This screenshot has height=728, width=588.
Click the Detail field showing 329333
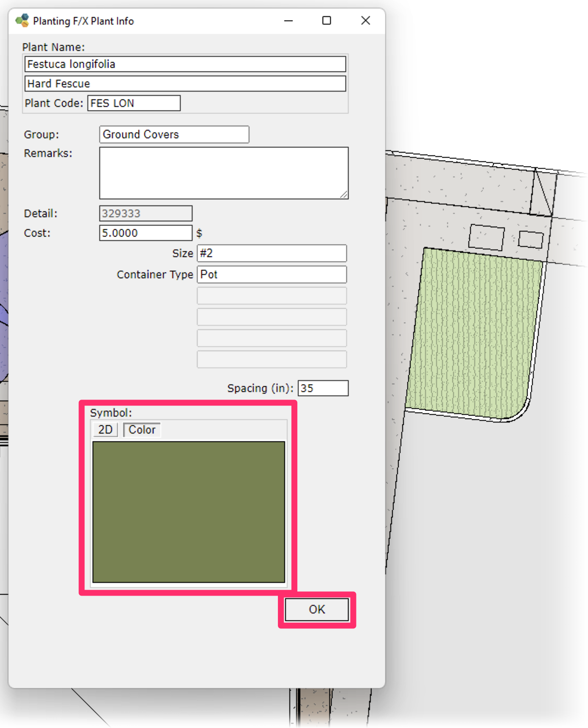coord(146,213)
